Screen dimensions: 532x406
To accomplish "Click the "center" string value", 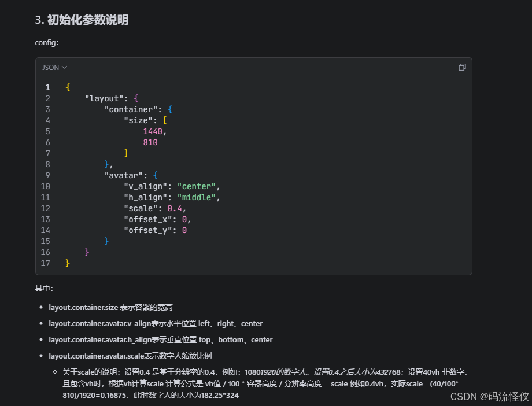I will (197, 186).
